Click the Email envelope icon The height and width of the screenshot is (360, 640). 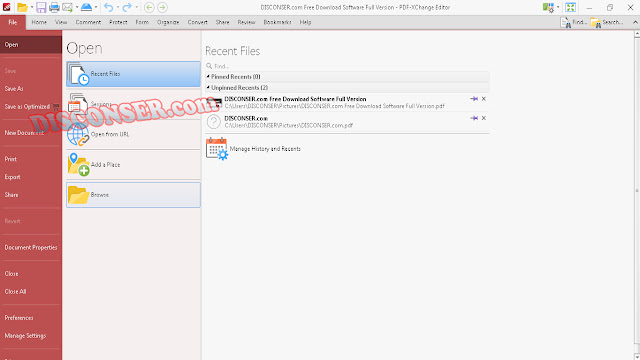click(67, 7)
